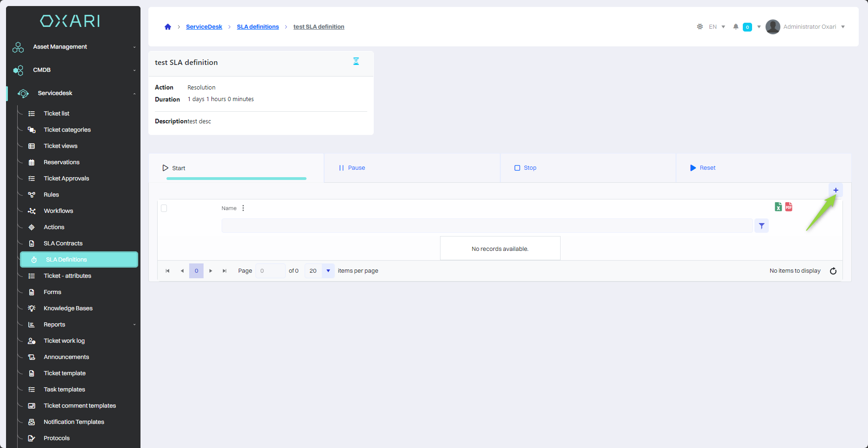The image size is (868, 448).
Task: Open the SLA definitions breadcrumb link
Action: (x=258, y=27)
